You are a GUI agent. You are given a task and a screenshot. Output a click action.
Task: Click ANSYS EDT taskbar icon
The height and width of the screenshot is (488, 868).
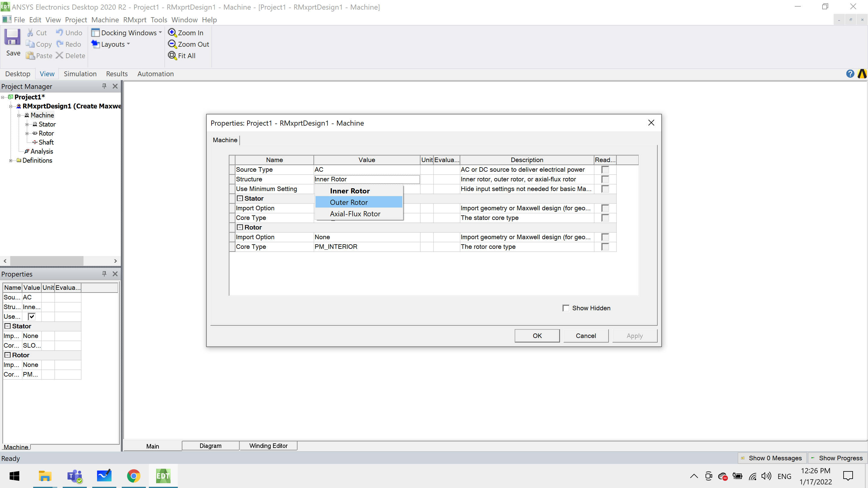(x=163, y=476)
